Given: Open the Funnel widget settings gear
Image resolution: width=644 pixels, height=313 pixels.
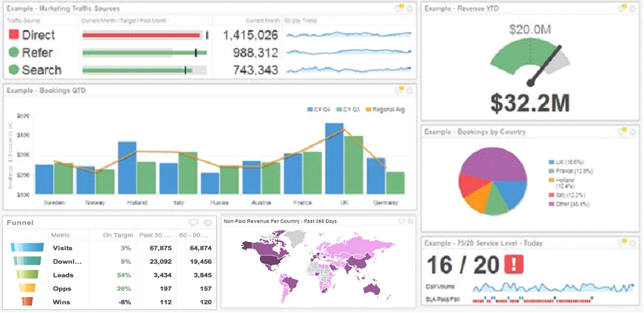Looking at the screenshot, I should point(206,222).
